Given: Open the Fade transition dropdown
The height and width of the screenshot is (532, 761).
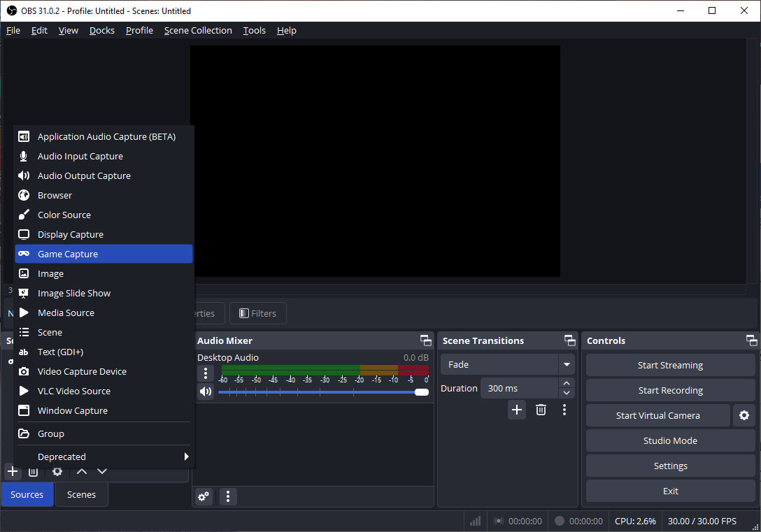Looking at the screenshot, I should point(508,365).
